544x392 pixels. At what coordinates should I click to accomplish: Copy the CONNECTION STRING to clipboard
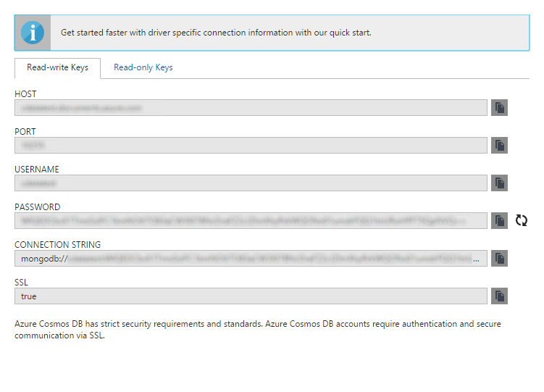pos(499,258)
